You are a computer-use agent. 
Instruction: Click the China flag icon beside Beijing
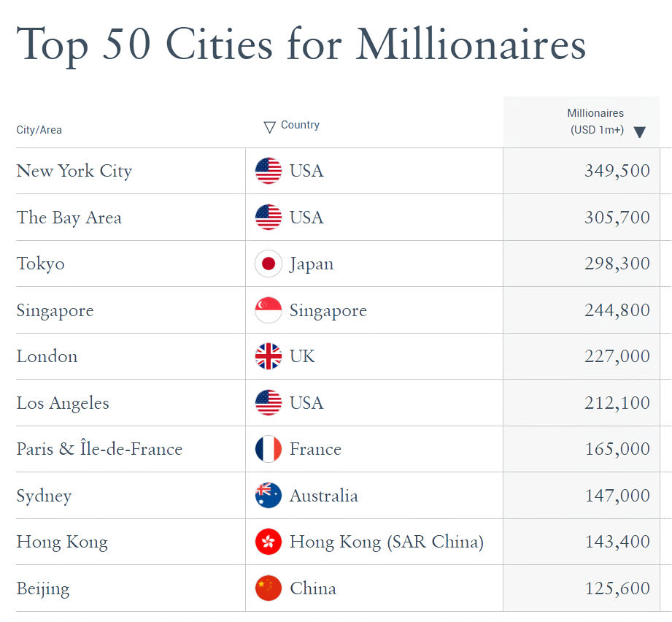click(268, 588)
